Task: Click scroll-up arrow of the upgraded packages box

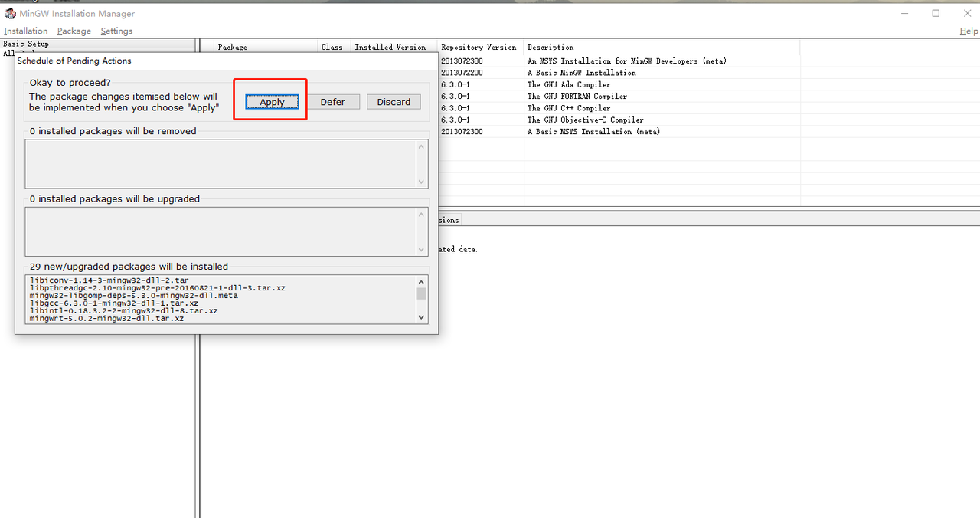Action: [421, 214]
